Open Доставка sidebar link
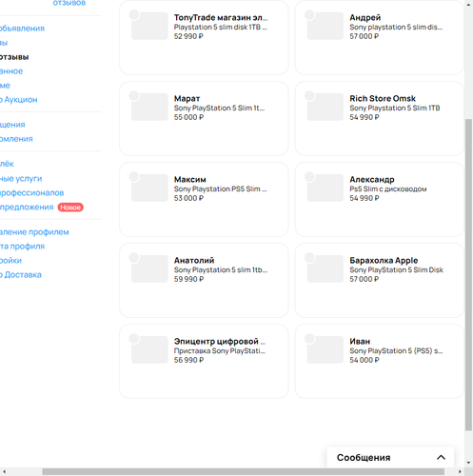 [21, 275]
